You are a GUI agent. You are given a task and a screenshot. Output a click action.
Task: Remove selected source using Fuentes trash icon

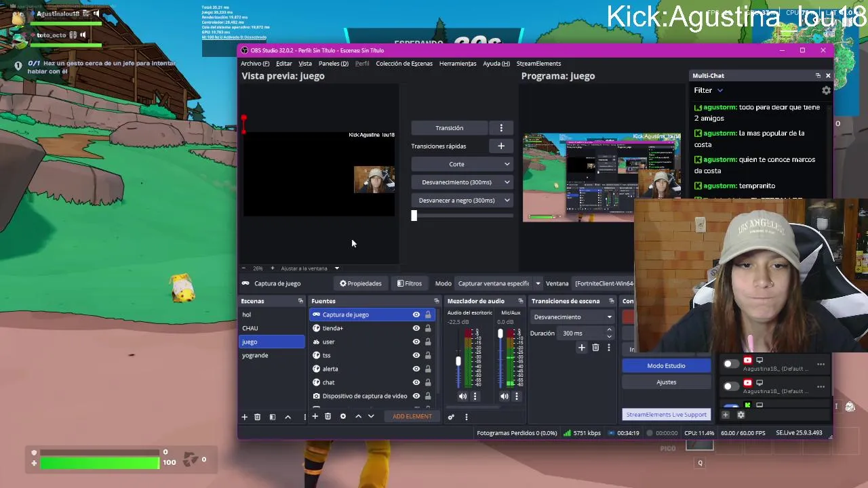coord(328,416)
